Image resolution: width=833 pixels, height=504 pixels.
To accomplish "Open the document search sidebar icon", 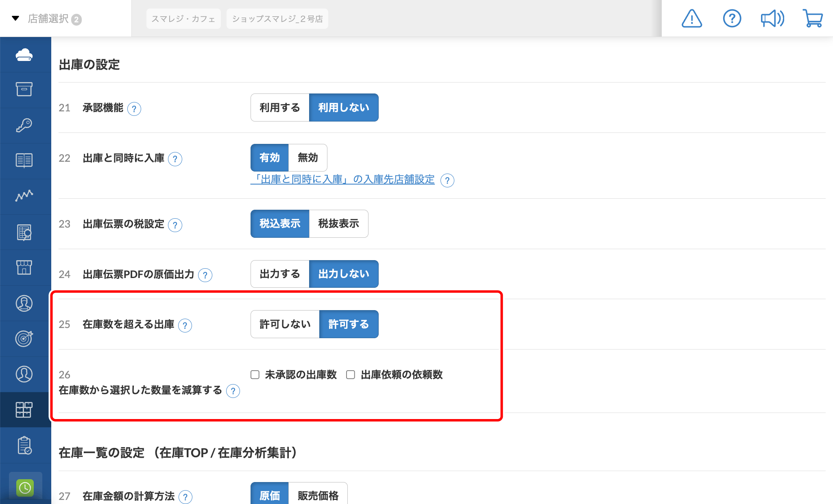I will pos(24,232).
